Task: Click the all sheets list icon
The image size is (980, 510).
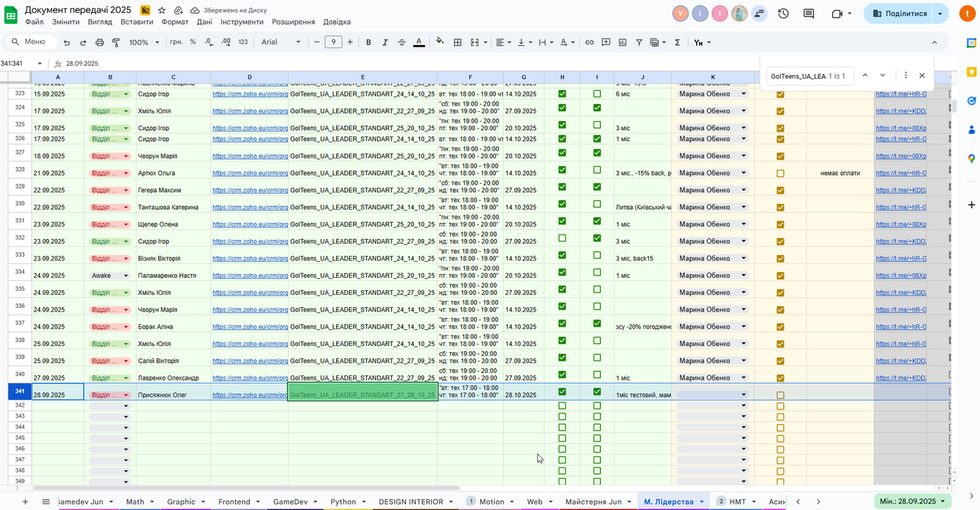Action: (46, 502)
